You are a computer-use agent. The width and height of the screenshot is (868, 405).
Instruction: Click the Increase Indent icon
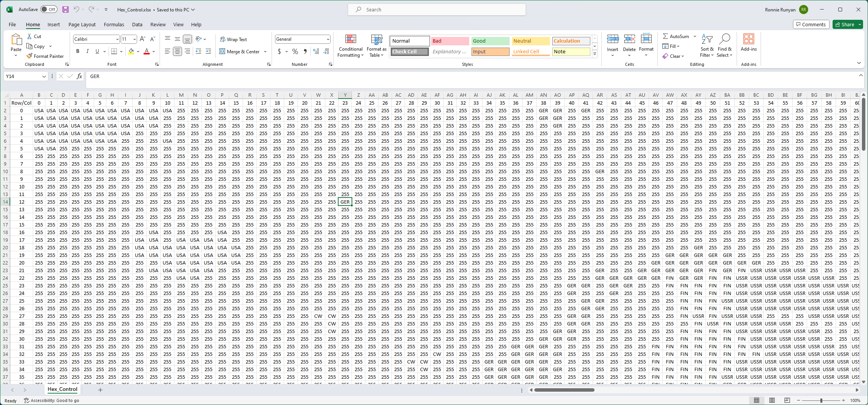tap(208, 51)
